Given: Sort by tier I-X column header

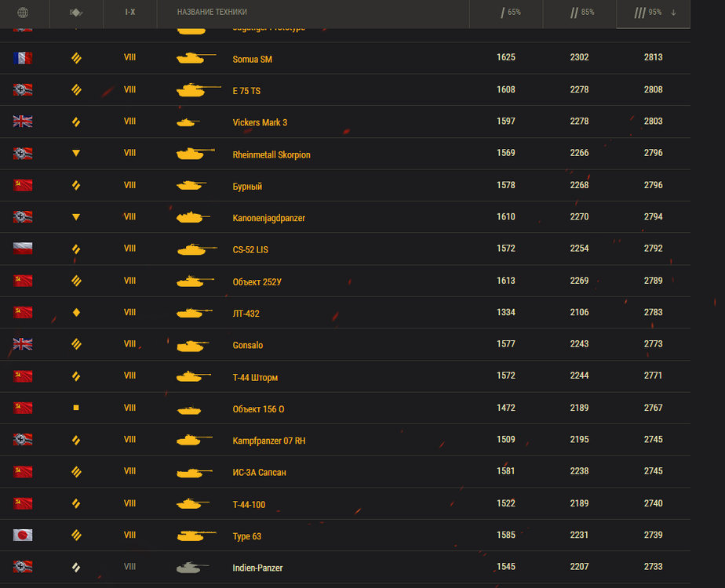Looking at the screenshot, I should click(x=130, y=12).
